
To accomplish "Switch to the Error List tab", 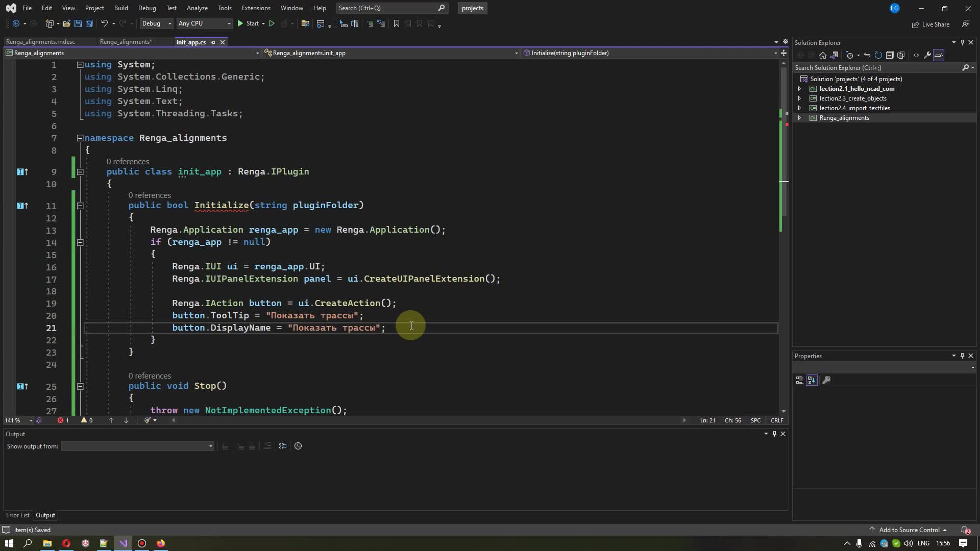I will (x=18, y=515).
